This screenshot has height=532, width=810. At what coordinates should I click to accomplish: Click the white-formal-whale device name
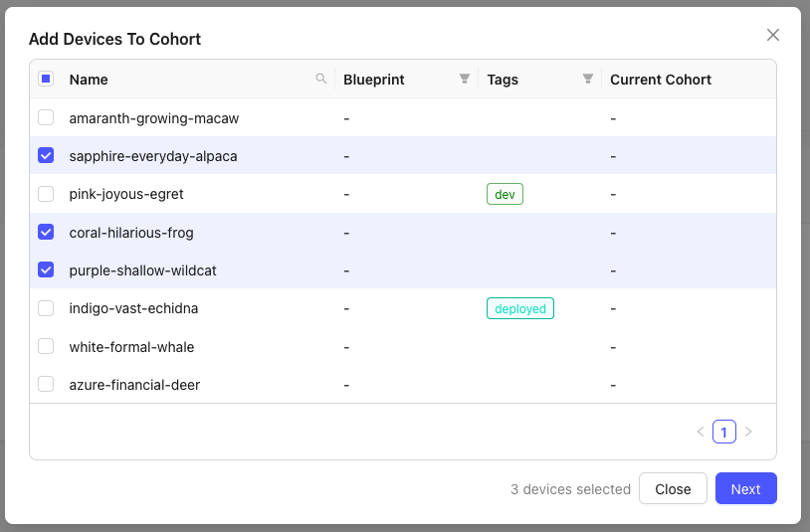pos(131,347)
